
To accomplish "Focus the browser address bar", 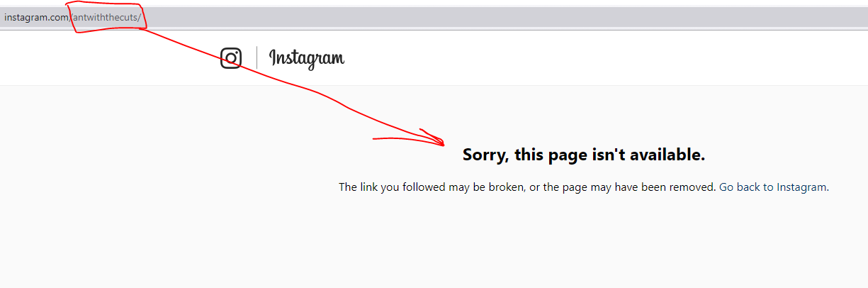I will [x=434, y=18].
